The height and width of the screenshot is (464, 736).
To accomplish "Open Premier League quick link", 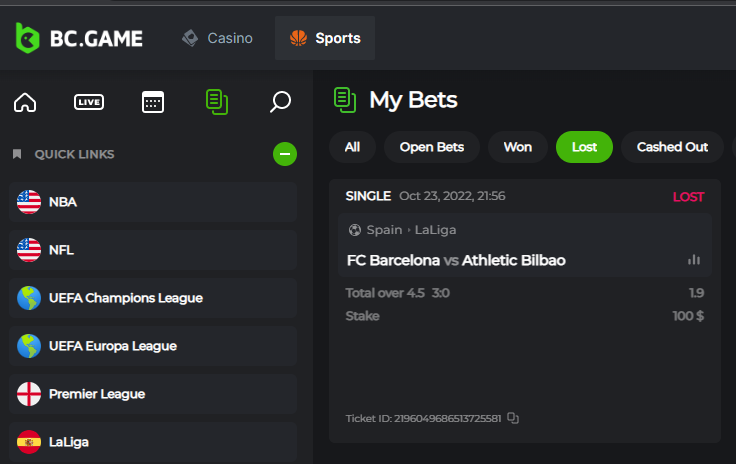I will tap(153, 394).
